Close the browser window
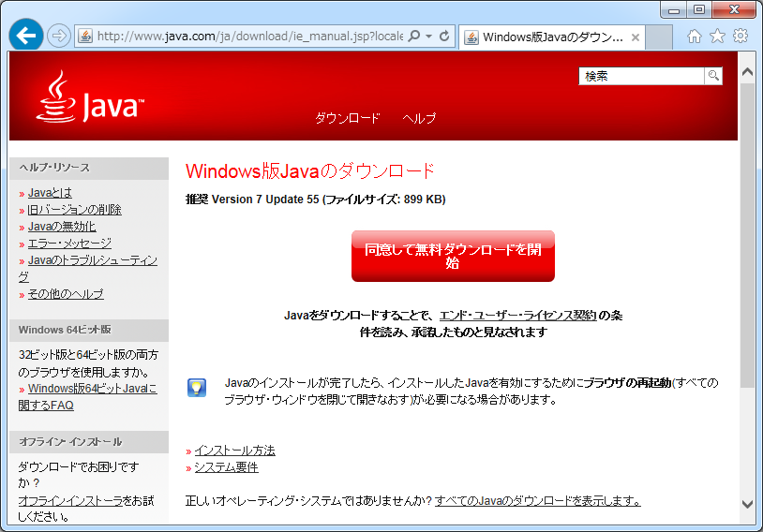 coord(734,9)
